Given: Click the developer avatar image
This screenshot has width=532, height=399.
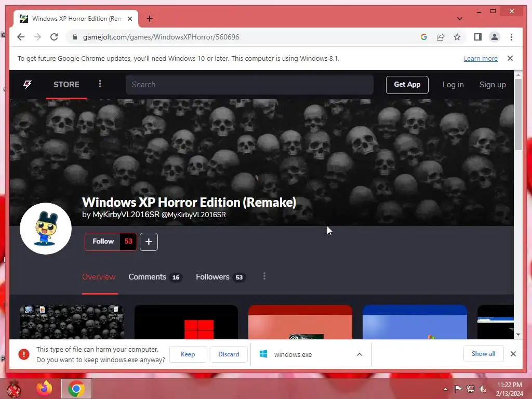Looking at the screenshot, I should tap(46, 229).
